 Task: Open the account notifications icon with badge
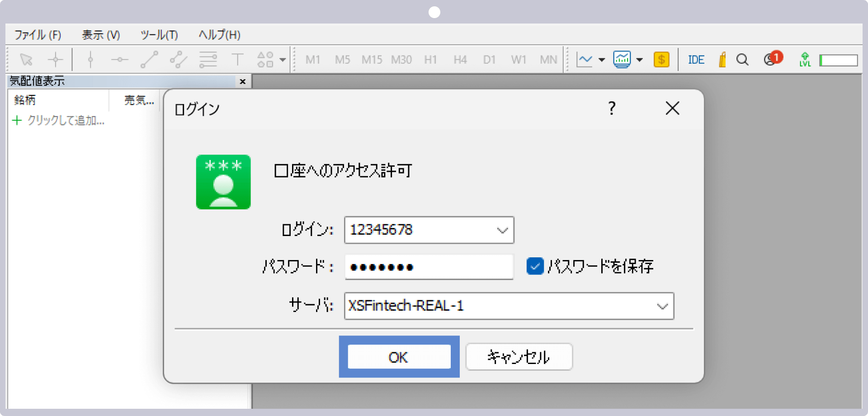(x=773, y=58)
